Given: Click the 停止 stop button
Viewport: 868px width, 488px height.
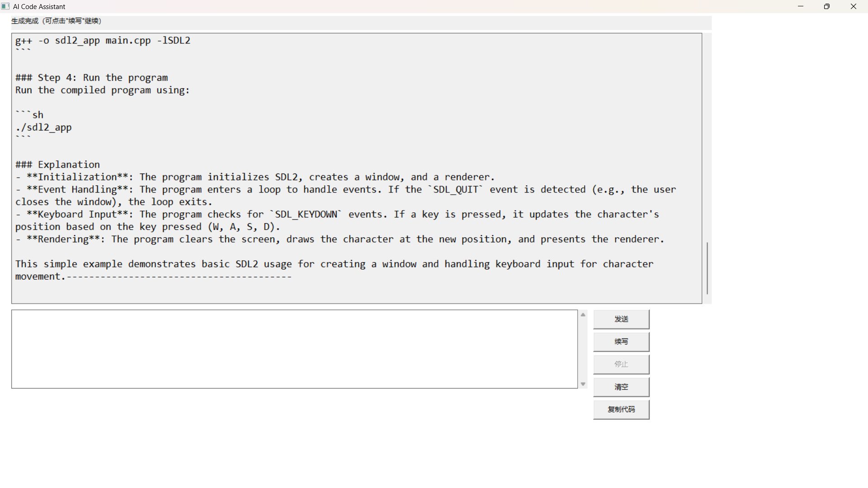Looking at the screenshot, I should tap(621, 364).
